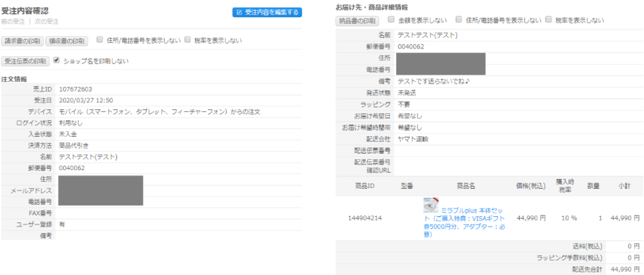Check 税率を表示しない in the 受注内容確認 section

coord(188,40)
